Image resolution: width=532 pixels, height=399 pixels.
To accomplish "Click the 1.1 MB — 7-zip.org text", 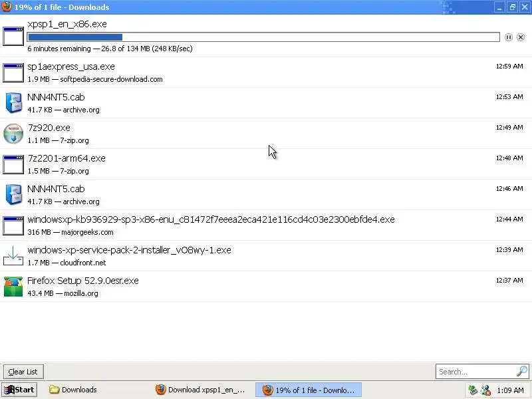I will [x=58, y=140].
